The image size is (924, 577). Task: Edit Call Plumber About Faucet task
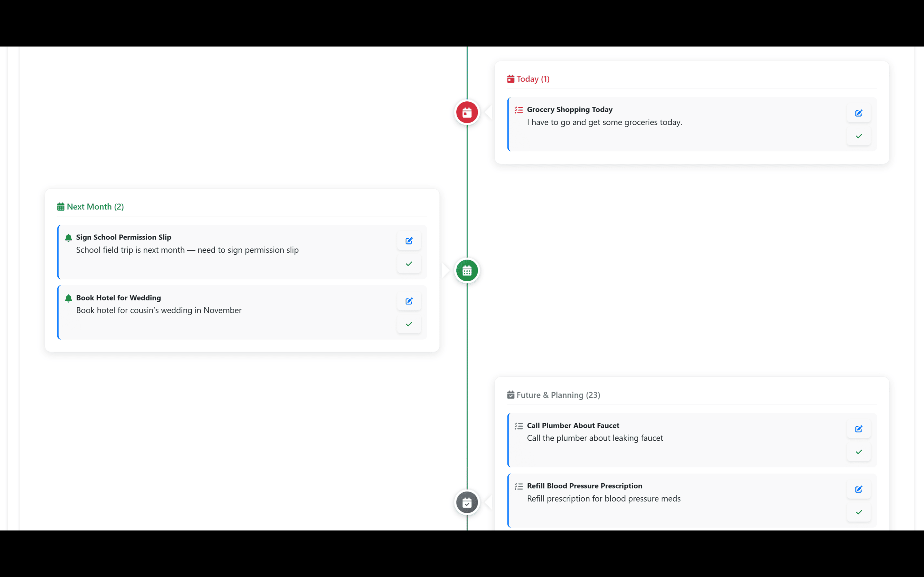tap(858, 429)
